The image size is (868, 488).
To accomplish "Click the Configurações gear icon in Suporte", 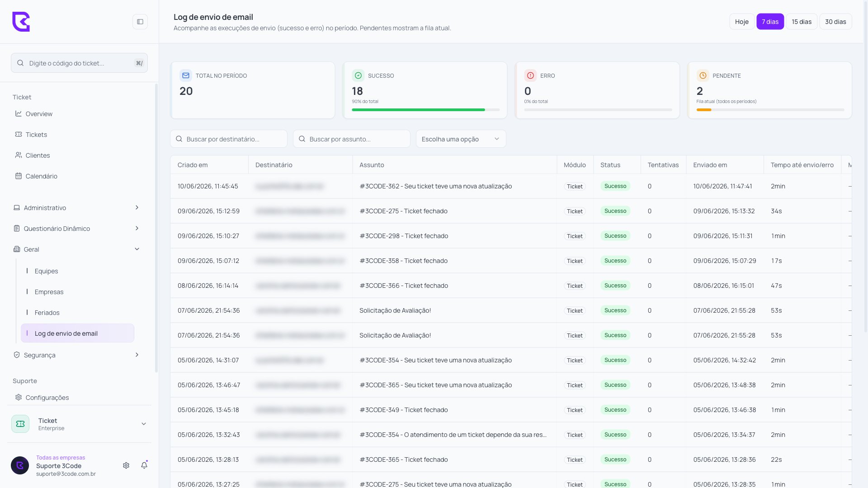I will tap(19, 398).
